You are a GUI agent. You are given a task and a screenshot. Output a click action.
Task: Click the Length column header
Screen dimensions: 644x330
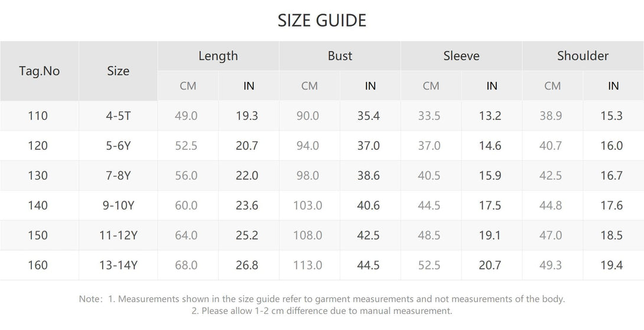click(x=218, y=56)
